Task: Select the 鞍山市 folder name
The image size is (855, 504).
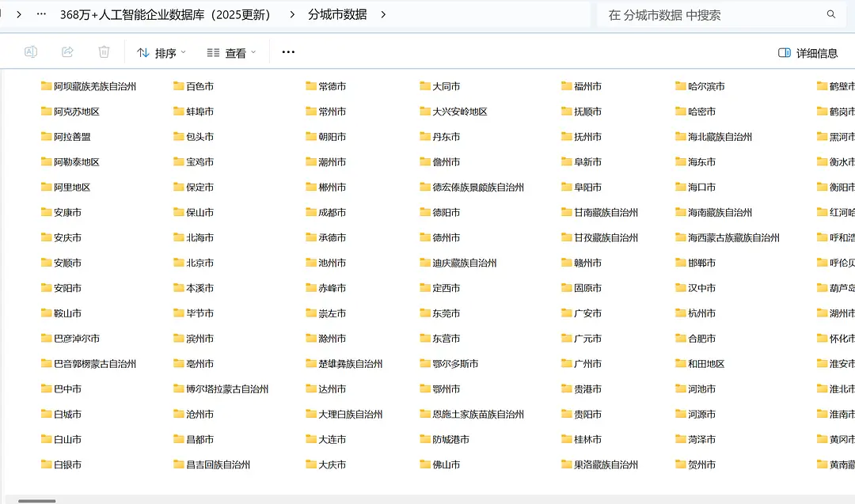Action: tap(67, 313)
